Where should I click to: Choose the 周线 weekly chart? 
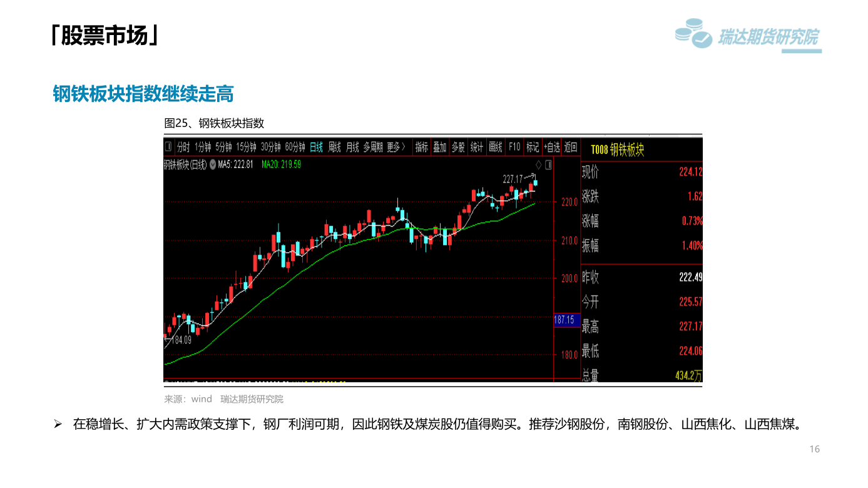334,147
